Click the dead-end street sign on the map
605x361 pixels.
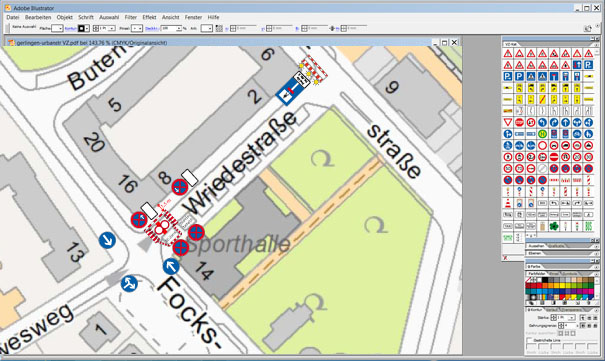click(x=291, y=91)
